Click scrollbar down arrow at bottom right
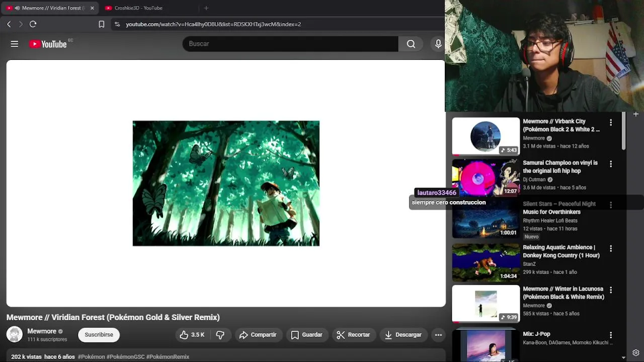Viewport: 644px width, 362px height. [624, 357]
